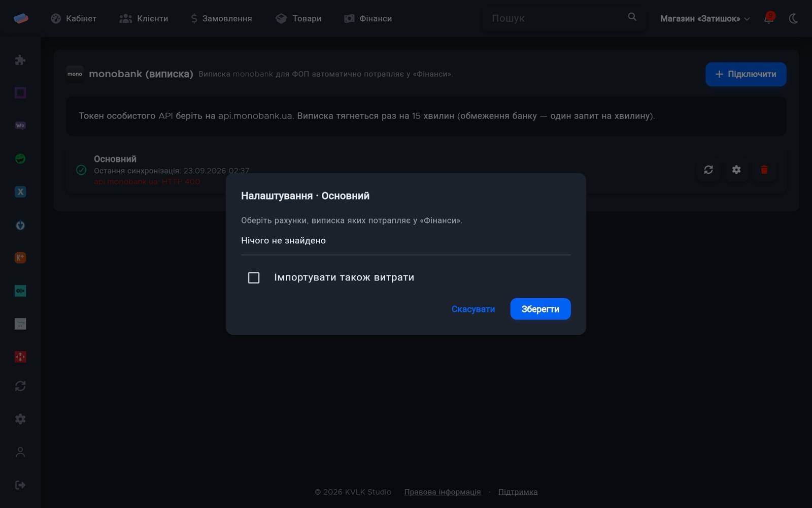Click the app logo in the top-left corner
Viewport: 812px width, 508px height.
[21, 18]
